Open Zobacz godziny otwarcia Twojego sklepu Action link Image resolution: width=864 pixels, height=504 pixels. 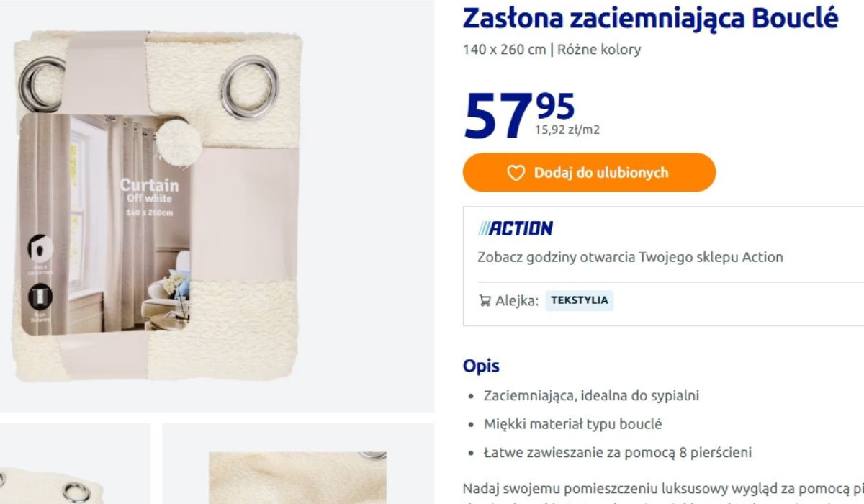point(630,257)
